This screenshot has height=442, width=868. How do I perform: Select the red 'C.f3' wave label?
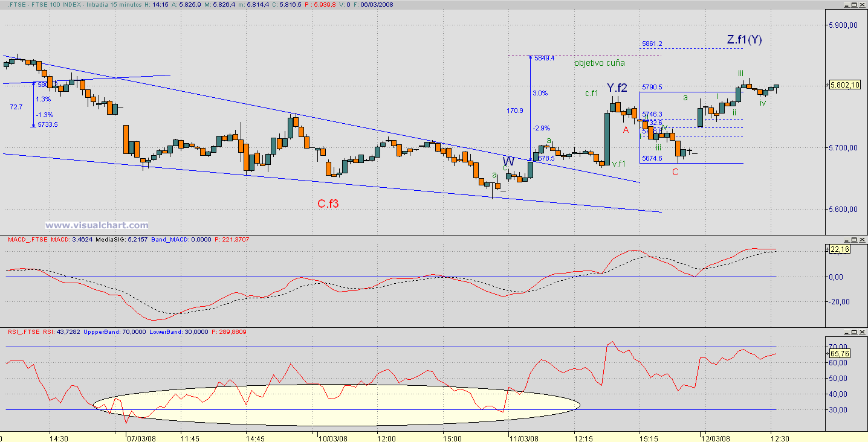point(328,203)
